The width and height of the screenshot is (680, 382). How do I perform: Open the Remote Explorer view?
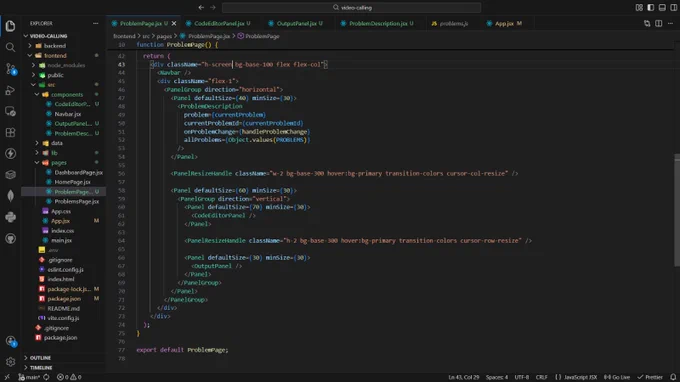coord(10,111)
